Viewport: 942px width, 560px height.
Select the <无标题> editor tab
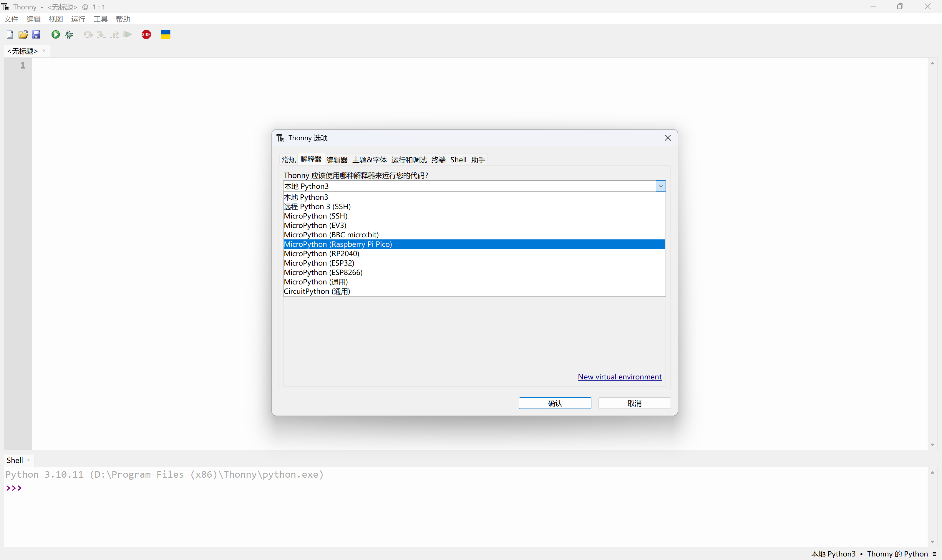tap(23, 51)
